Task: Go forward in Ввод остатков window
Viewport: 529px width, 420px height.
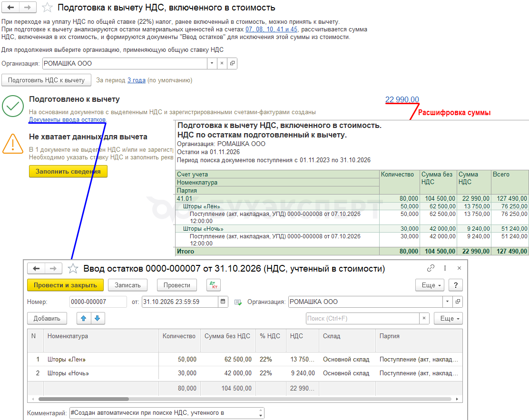Action: click(53, 269)
